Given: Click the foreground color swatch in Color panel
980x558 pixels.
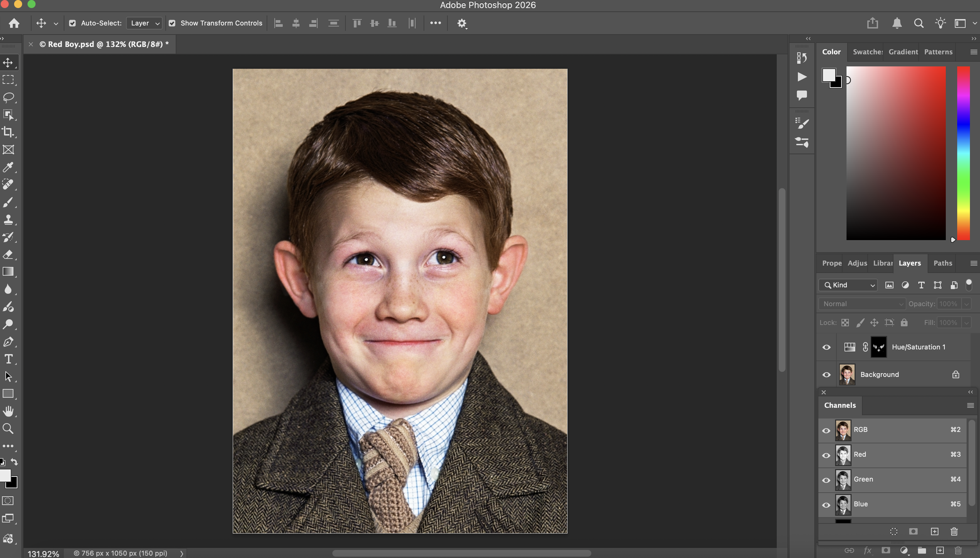Looking at the screenshot, I should coord(829,75).
